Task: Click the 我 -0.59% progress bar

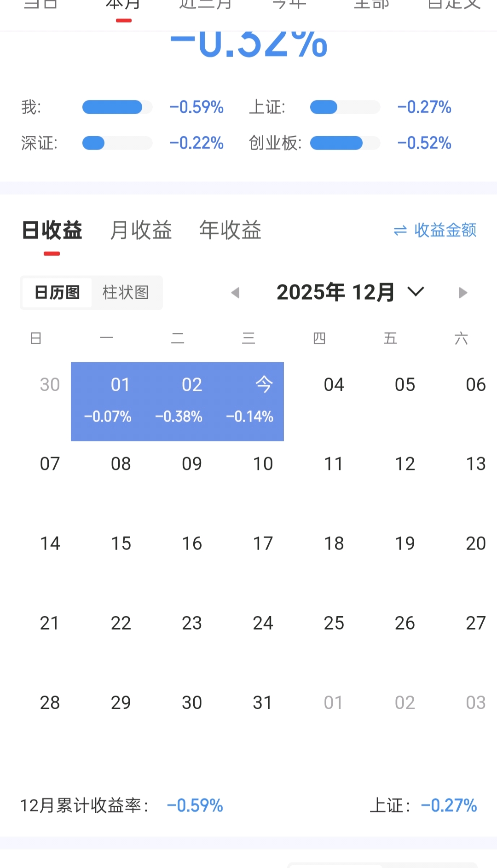Action: coord(117,107)
